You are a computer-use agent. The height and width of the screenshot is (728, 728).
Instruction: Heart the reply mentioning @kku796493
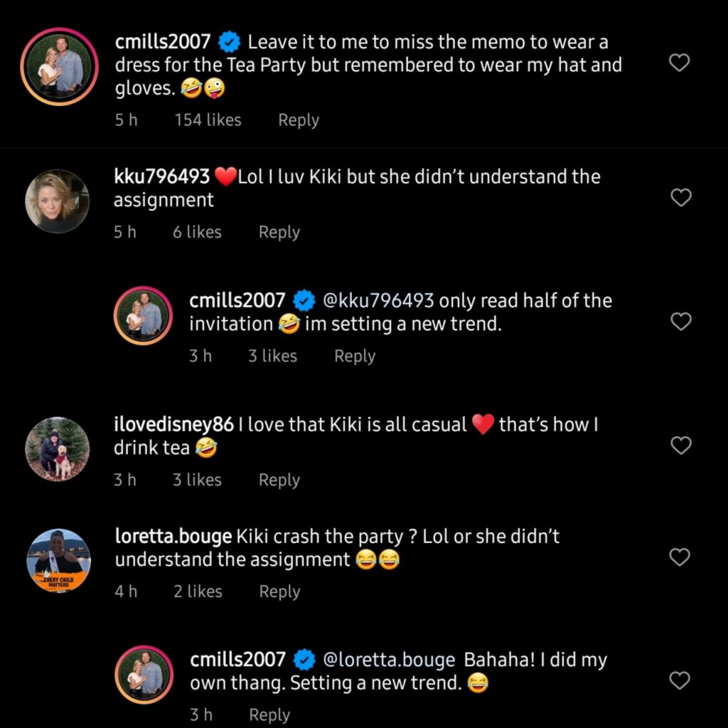681,322
